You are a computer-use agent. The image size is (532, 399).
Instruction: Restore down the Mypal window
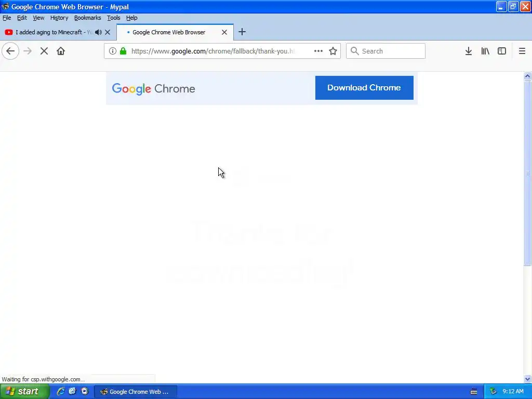pos(513,6)
